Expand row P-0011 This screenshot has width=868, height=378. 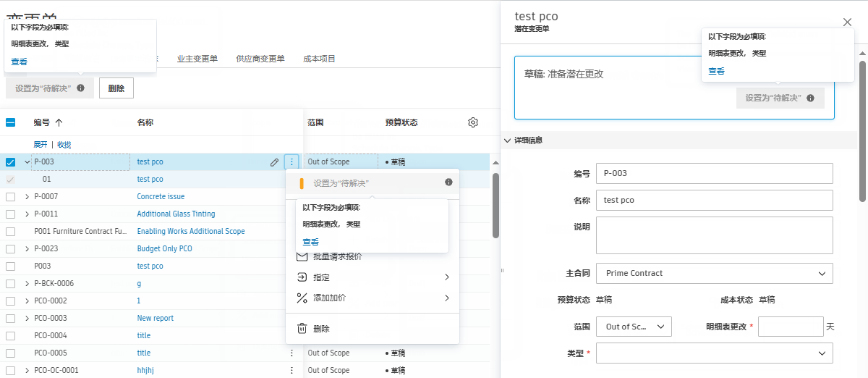point(27,214)
